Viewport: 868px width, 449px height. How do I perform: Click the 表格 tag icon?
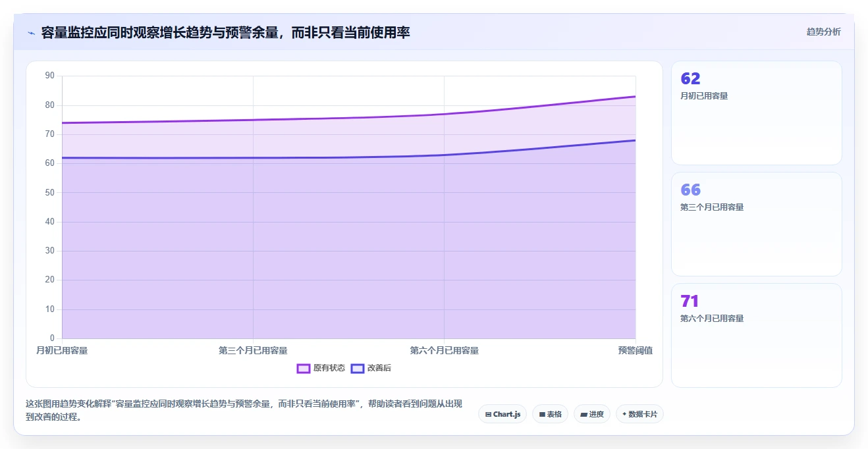pos(542,415)
